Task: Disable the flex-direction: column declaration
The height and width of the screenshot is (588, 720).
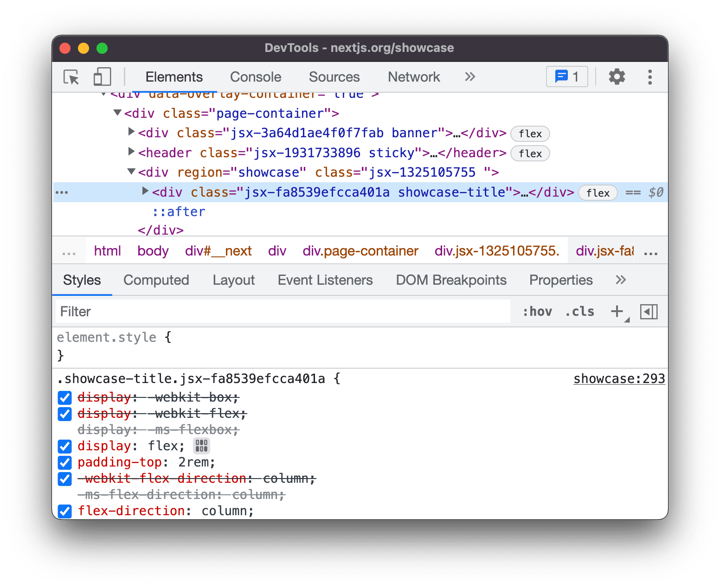Action: [x=64, y=511]
